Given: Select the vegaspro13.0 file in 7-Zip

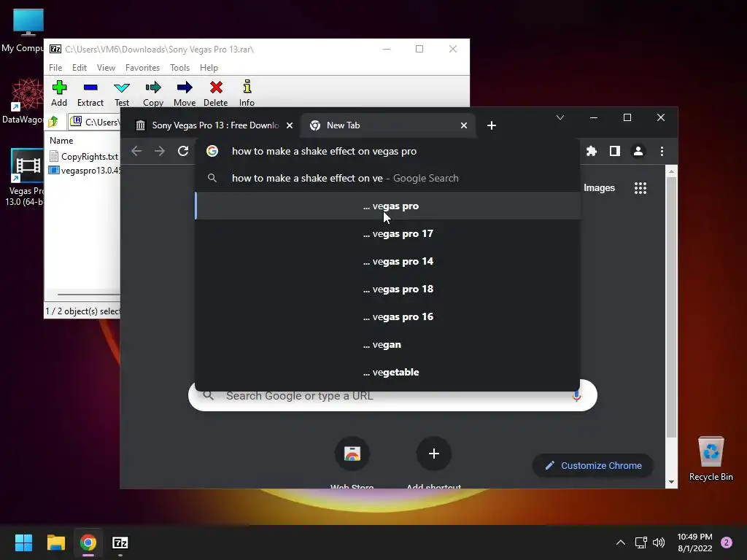Looking at the screenshot, I should pos(85,171).
